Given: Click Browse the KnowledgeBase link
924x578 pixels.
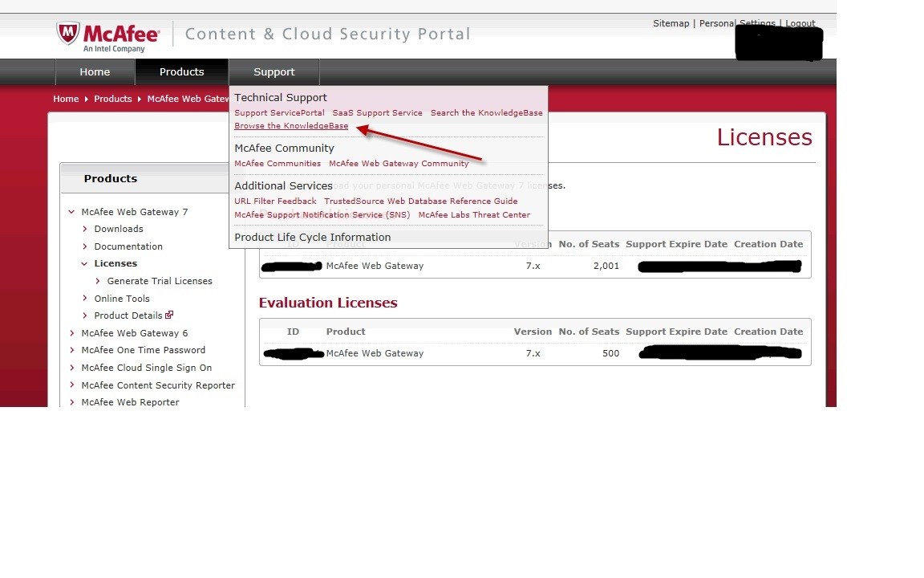Looking at the screenshot, I should 291,126.
